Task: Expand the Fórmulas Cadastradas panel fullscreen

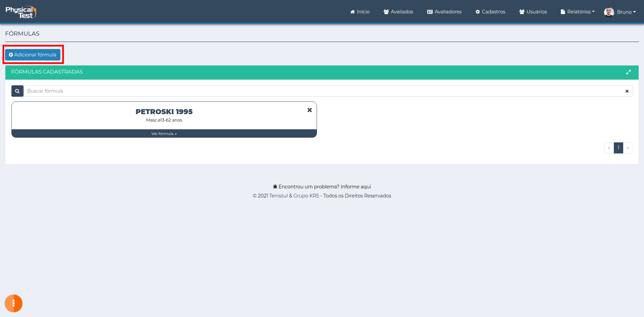Action: point(628,72)
